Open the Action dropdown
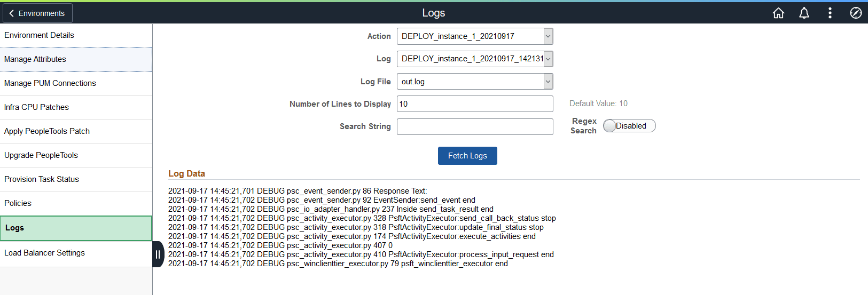The image size is (868, 295). [475, 36]
